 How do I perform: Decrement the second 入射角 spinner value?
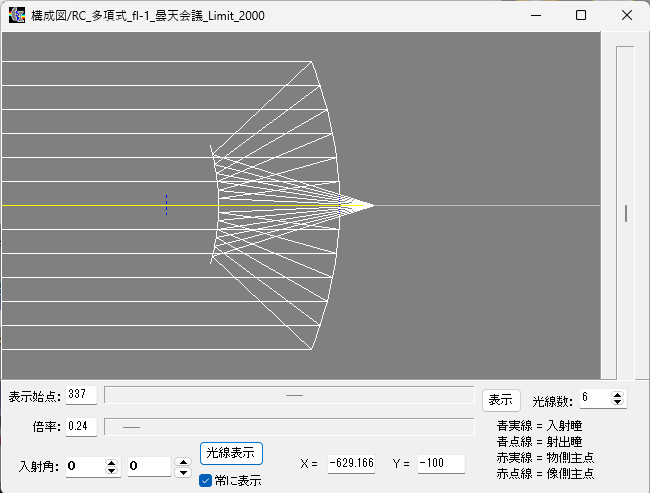point(182,471)
